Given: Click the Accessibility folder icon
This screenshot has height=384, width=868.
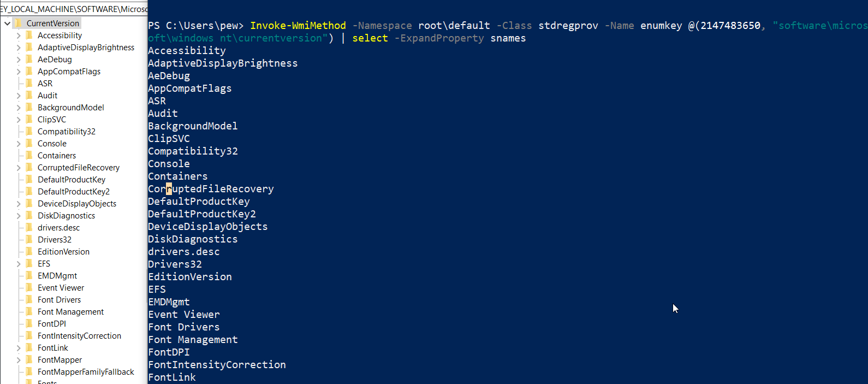Looking at the screenshot, I should (x=29, y=35).
